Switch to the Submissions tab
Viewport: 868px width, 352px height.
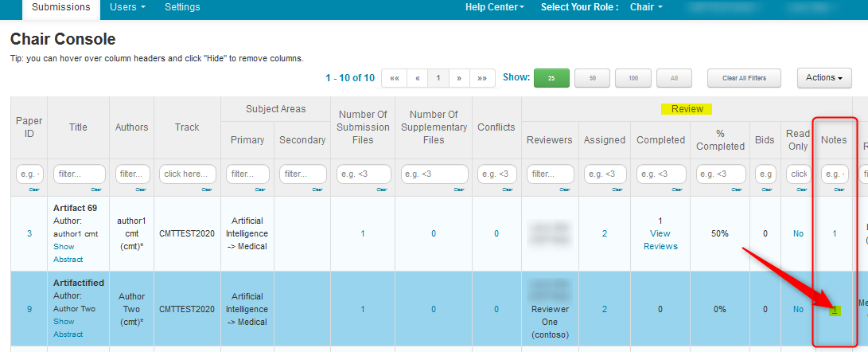coord(60,7)
